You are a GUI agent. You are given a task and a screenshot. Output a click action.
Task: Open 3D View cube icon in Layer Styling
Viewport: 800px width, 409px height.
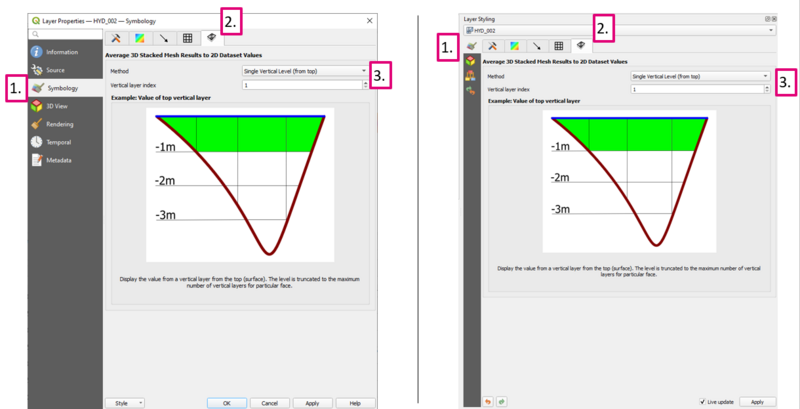click(x=469, y=61)
